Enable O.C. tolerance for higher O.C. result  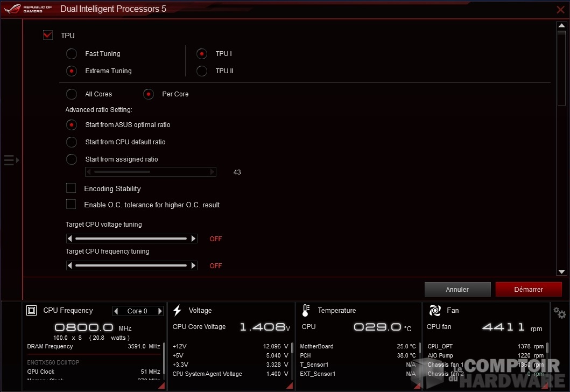(x=71, y=204)
